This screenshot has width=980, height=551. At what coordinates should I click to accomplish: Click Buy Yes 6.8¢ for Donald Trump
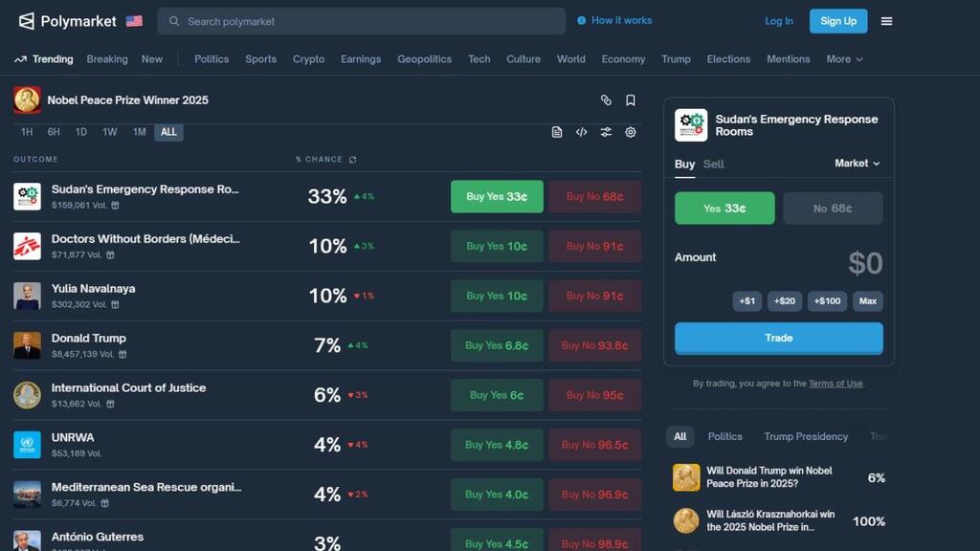click(497, 345)
